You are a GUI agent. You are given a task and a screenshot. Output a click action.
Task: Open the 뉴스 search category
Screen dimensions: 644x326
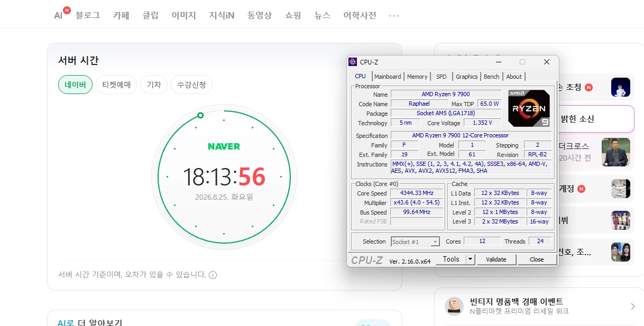322,15
